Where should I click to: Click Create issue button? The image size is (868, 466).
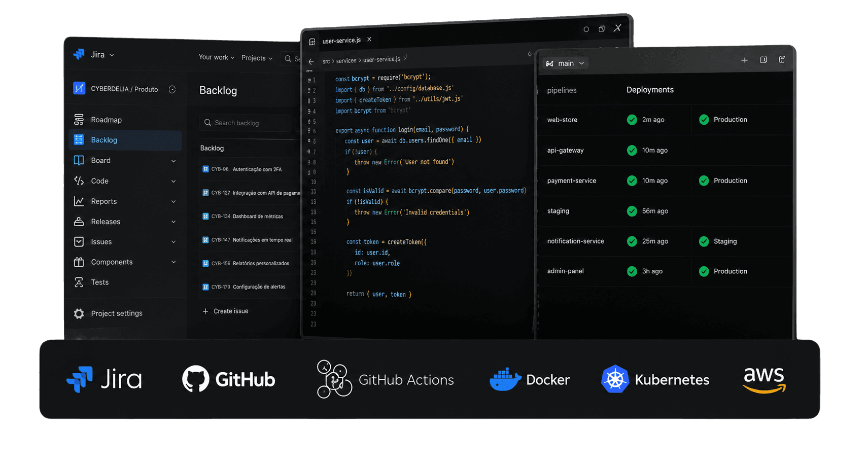click(225, 311)
